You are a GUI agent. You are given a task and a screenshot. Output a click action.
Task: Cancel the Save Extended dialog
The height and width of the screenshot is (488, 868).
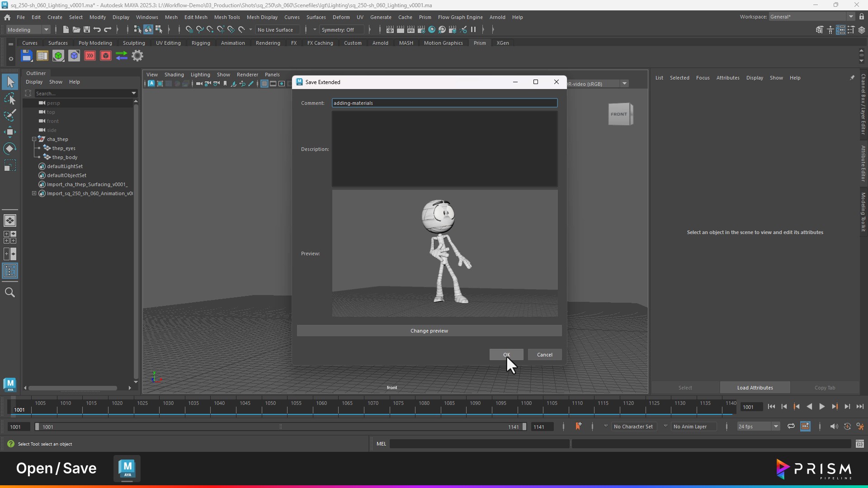point(545,355)
